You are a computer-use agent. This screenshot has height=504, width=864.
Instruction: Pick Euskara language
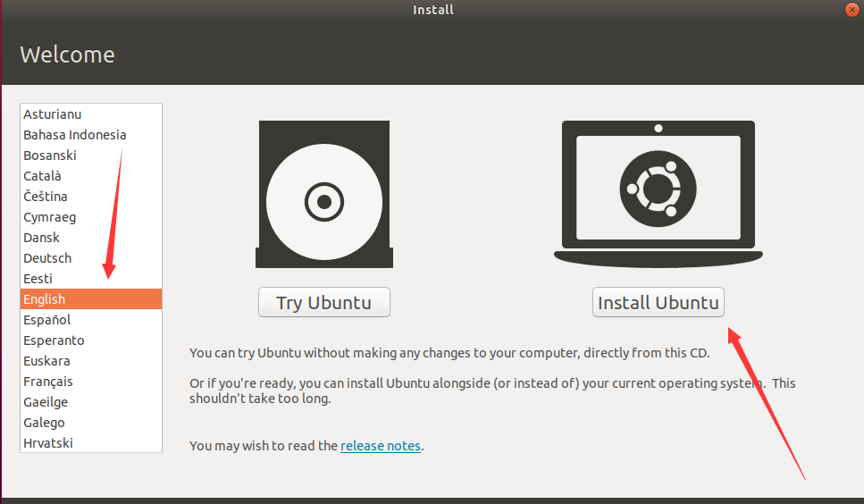91,361
